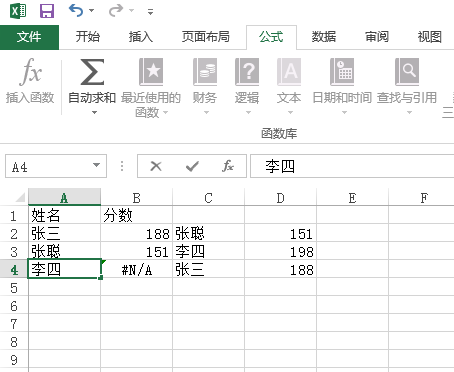Switch to the 视图 tab
The height and width of the screenshot is (372, 454).
pos(430,37)
